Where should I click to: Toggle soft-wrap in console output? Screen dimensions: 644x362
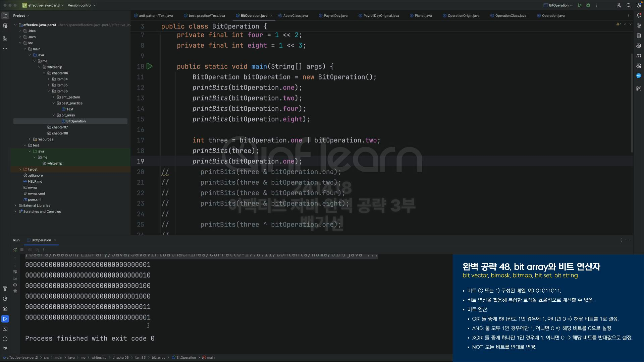tap(15, 272)
